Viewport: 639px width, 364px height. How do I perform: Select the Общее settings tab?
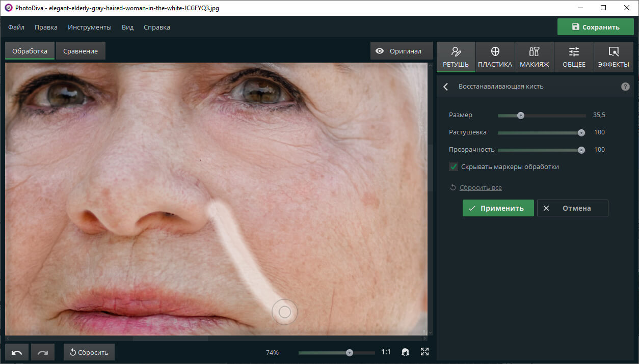[x=574, y=57]
